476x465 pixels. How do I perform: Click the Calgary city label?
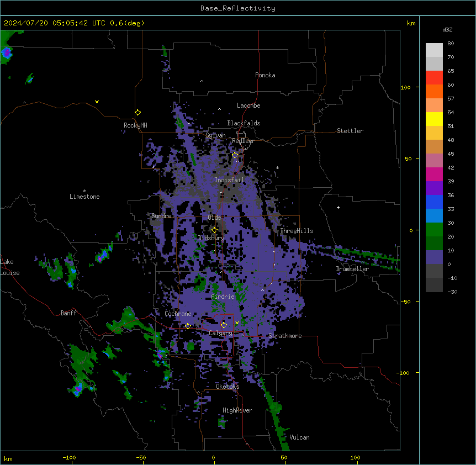click(220, 333)
